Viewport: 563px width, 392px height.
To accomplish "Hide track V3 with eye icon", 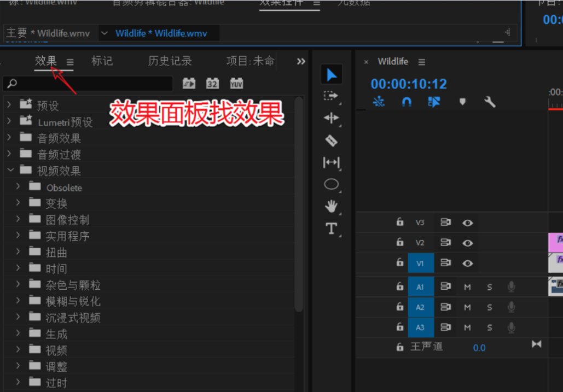I will [x=467, y=223].
